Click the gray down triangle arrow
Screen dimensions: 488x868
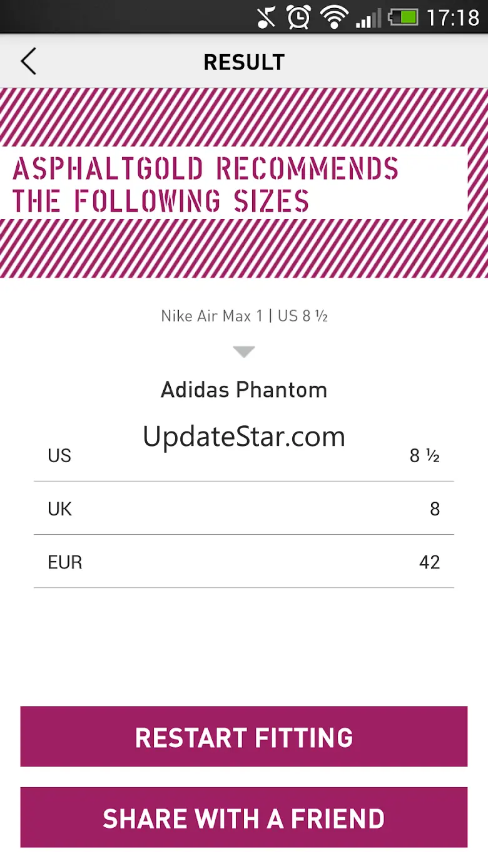point(244,352)
